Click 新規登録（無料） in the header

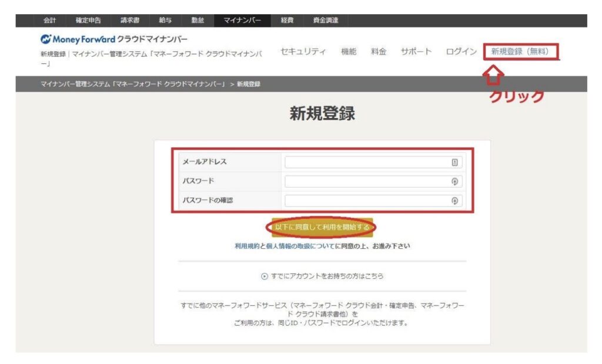[521, 52]
